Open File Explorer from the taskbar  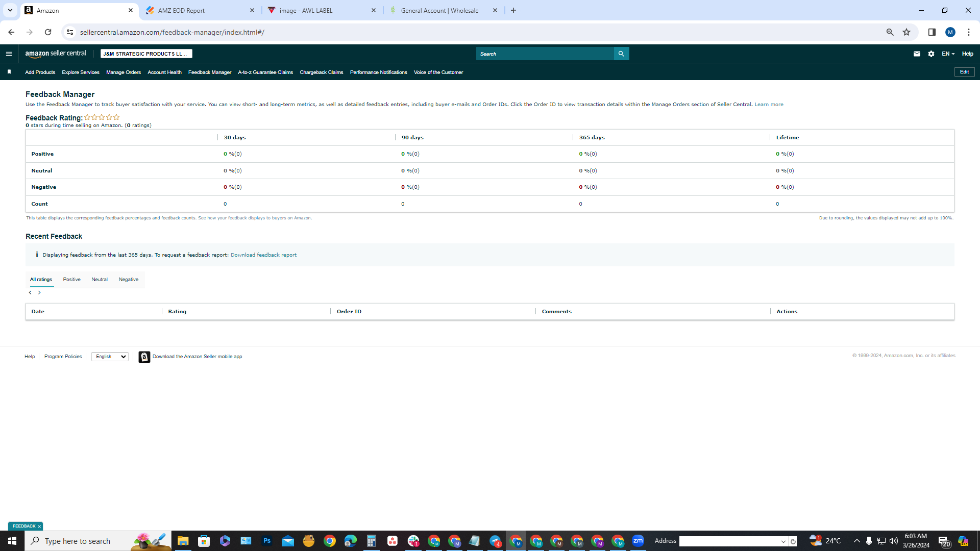[x=183, y=541]
